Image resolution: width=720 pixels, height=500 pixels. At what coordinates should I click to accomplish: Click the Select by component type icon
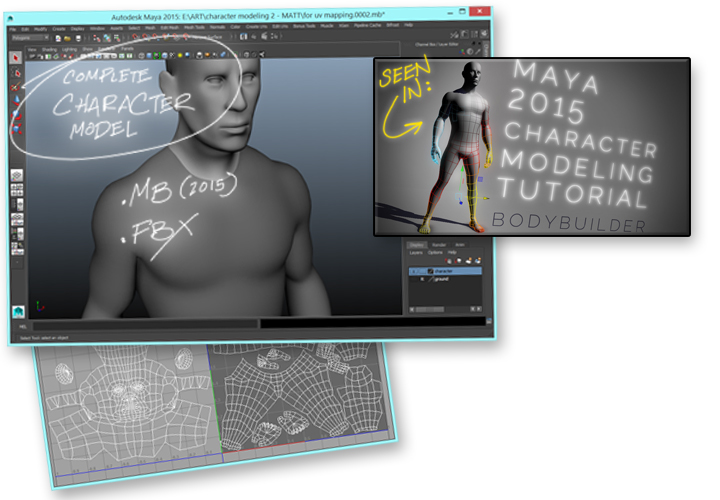[117, 38]
